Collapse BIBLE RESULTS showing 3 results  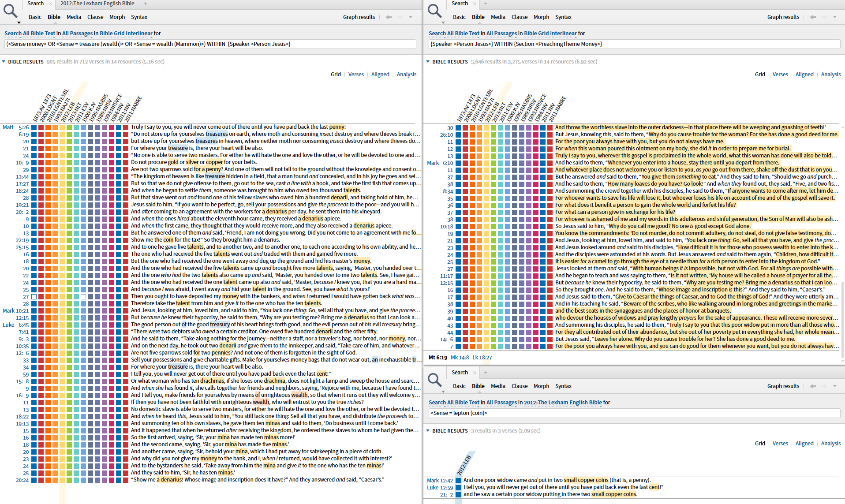pos(428,431)
